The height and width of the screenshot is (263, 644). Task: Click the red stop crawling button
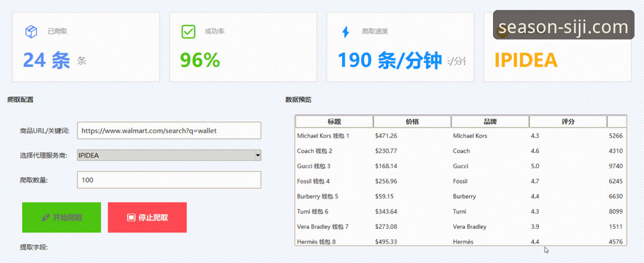point(147,217)
